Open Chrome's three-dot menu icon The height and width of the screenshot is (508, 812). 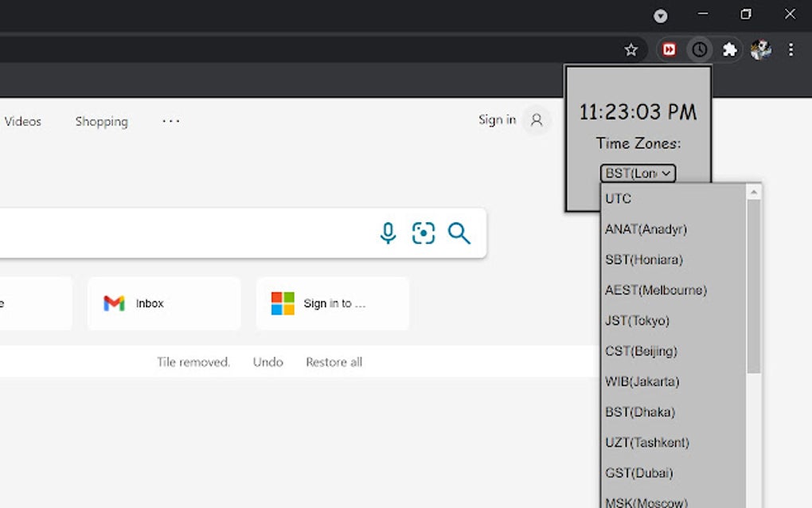[x=791, y=49]
